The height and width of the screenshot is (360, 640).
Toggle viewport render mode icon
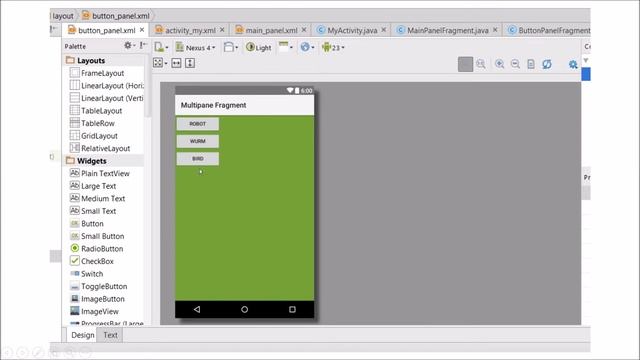(x=160, y=63)
